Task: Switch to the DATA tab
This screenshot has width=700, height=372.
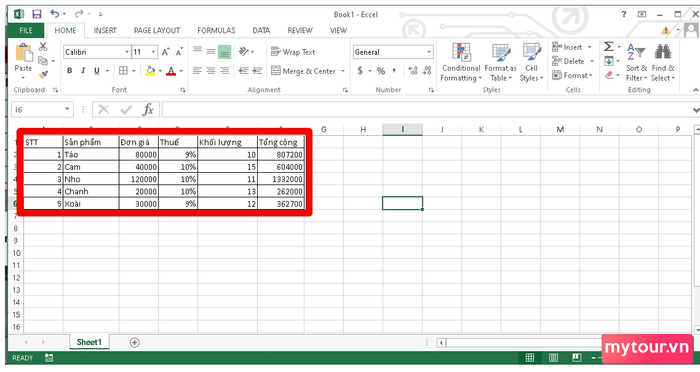Action: [x=261, y=30]
